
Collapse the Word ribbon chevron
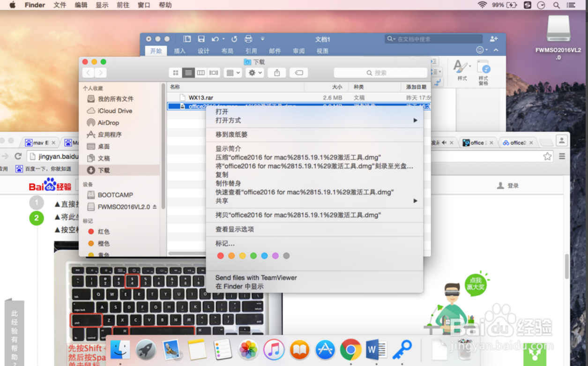[496, 50]
